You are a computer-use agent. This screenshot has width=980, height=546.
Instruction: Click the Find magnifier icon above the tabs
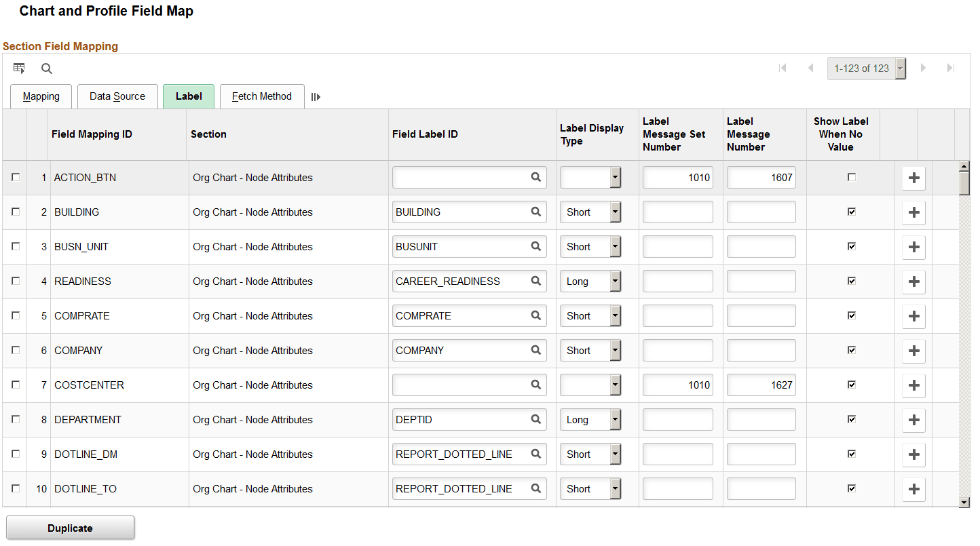coord(46,69)
